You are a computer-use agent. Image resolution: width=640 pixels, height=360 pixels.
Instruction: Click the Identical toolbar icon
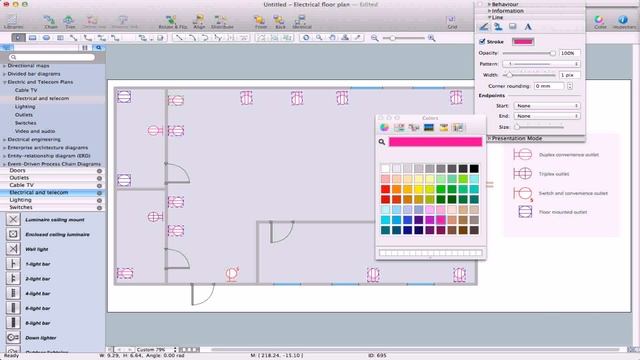pos(302,21)
